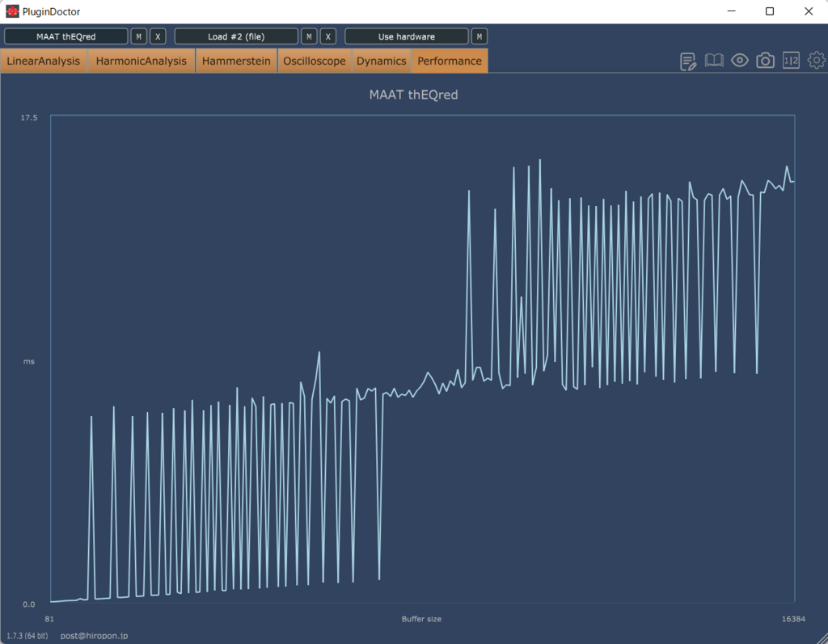Click the MAAT thEQred plugin slot
828x644 pixels.
coord(66,36)
